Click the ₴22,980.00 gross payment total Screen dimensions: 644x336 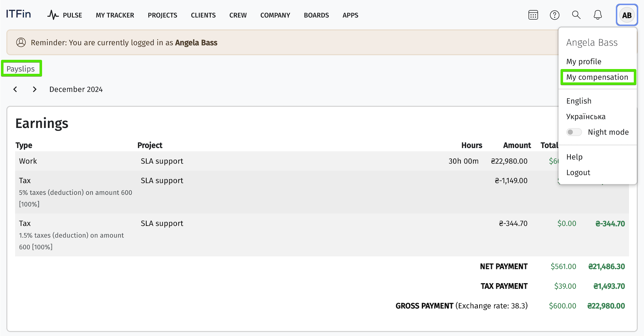[x=606, y=306]
